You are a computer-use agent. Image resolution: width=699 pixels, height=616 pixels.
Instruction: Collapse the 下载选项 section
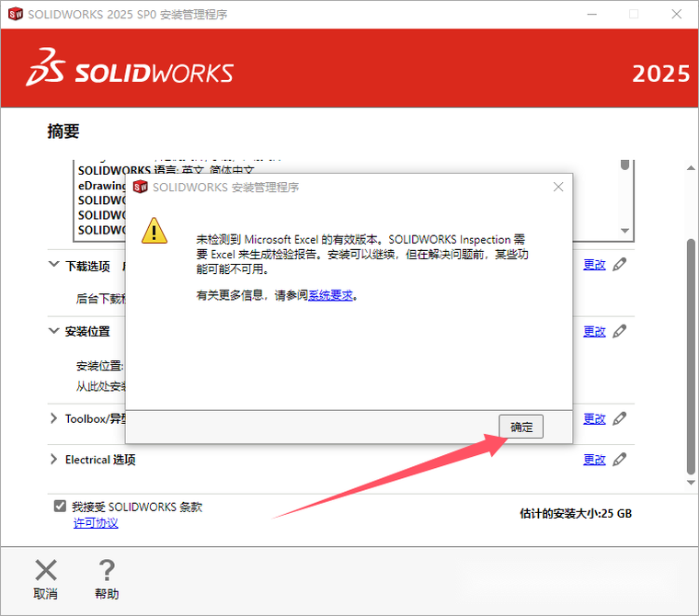pyautogui.click(x=53, y=265)
